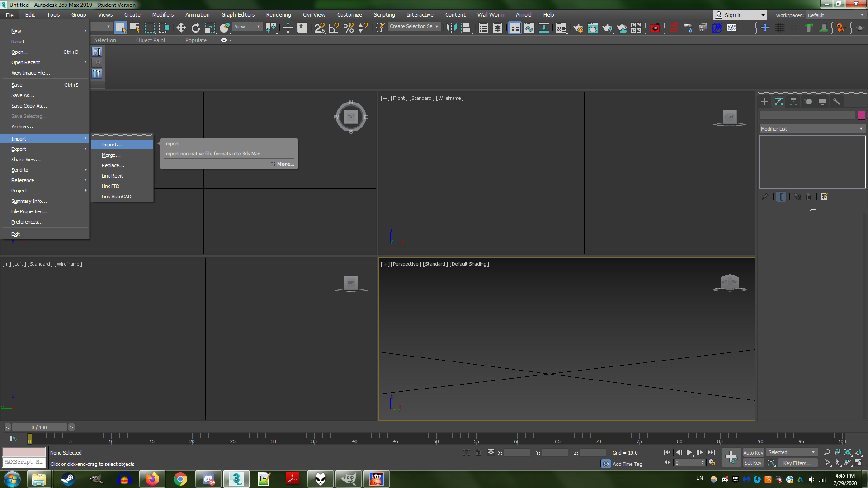Screen dimensions: 868x488
Task: Toggle Auto Key mode
Action: pyautogui.click(x=753, y=452)
